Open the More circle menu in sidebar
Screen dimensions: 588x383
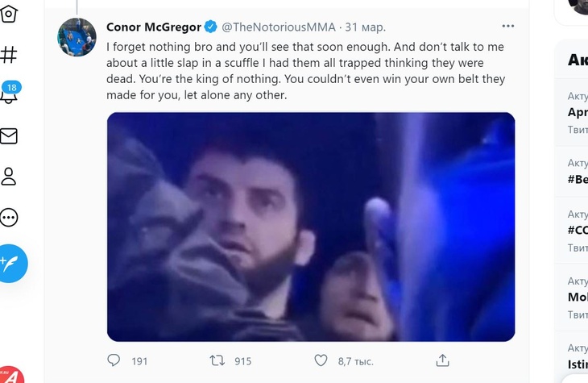pos(9,217)
